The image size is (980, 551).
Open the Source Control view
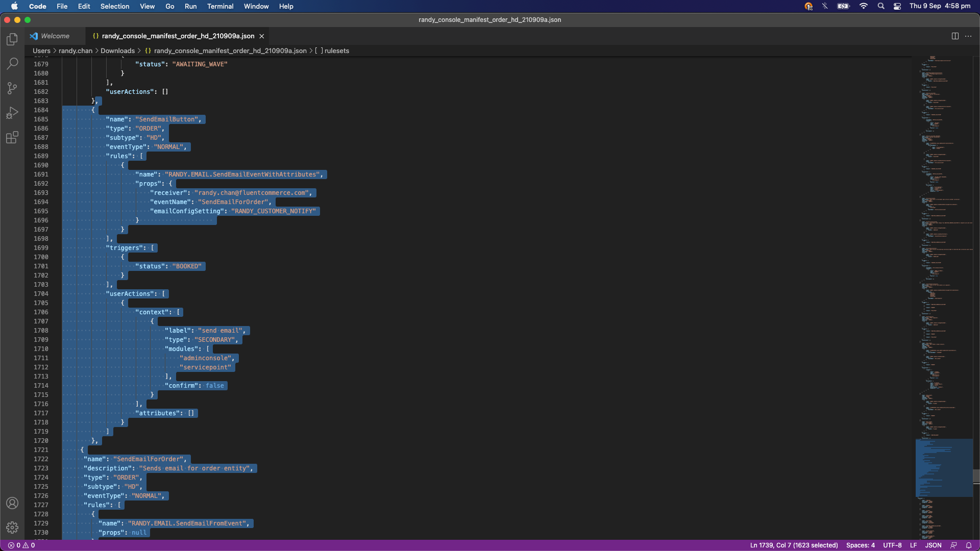click(12, 88)
